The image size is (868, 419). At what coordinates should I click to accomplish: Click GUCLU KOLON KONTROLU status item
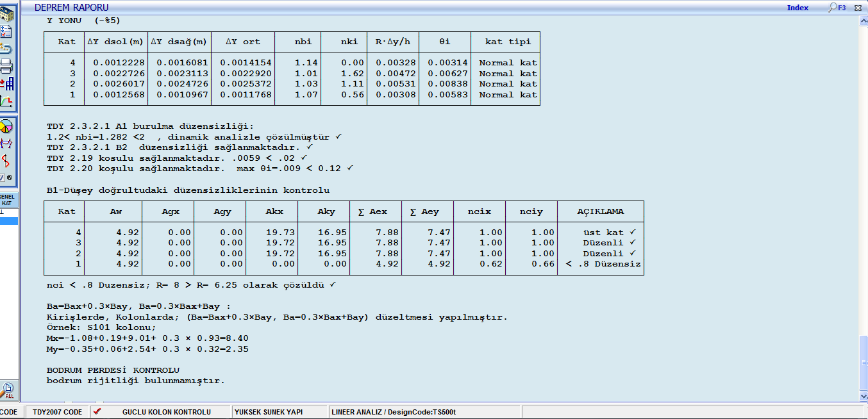[166, 412]
